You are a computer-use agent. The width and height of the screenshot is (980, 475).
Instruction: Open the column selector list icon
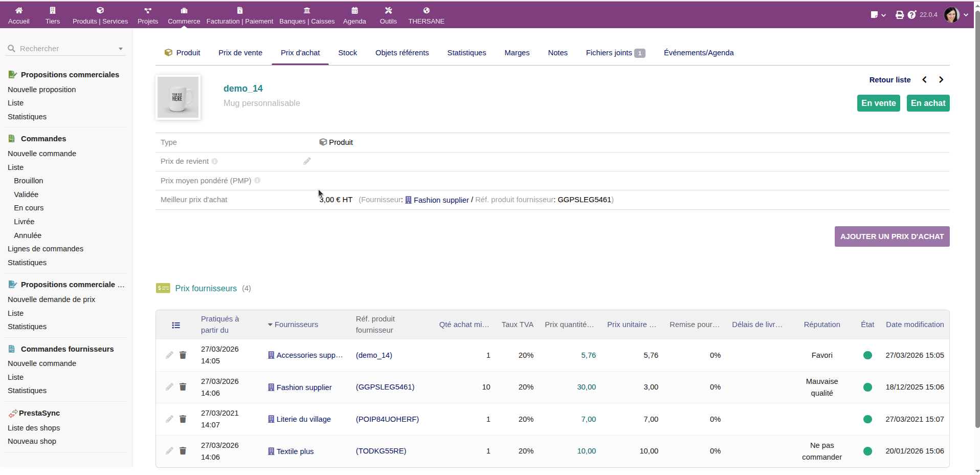(x=176, y=325)
